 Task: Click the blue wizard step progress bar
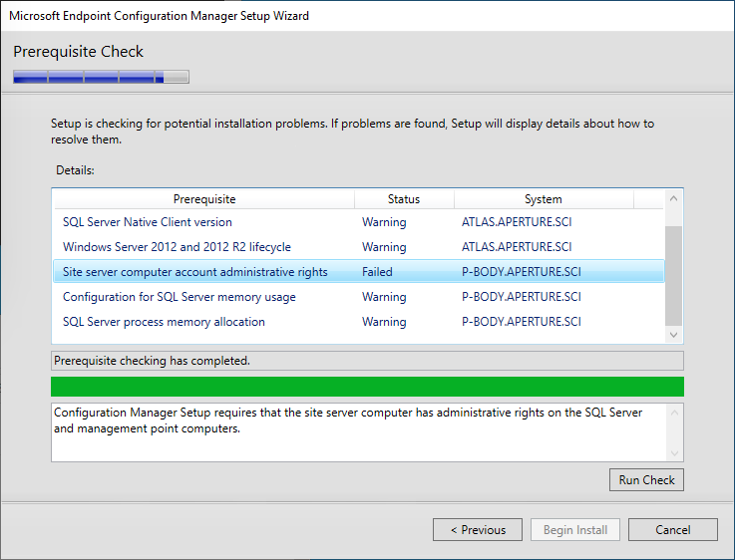point(102,77)
